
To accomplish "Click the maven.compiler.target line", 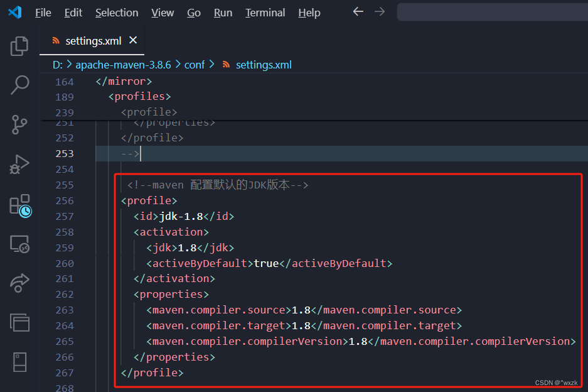I will point(304,326).
